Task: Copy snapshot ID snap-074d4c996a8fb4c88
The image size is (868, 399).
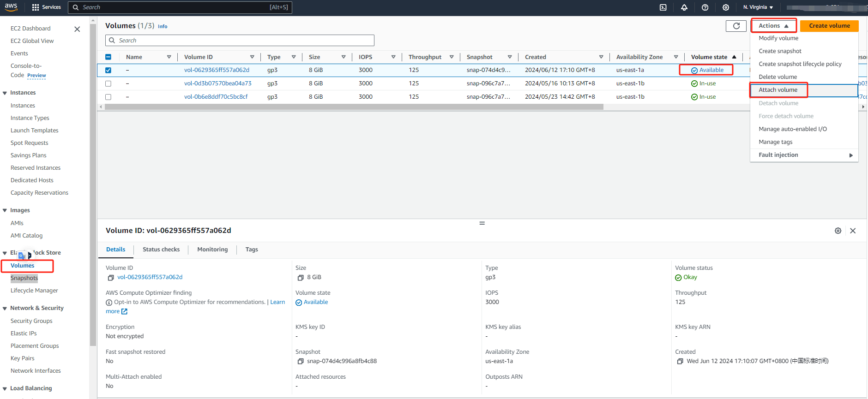Action: pos(301,362)
